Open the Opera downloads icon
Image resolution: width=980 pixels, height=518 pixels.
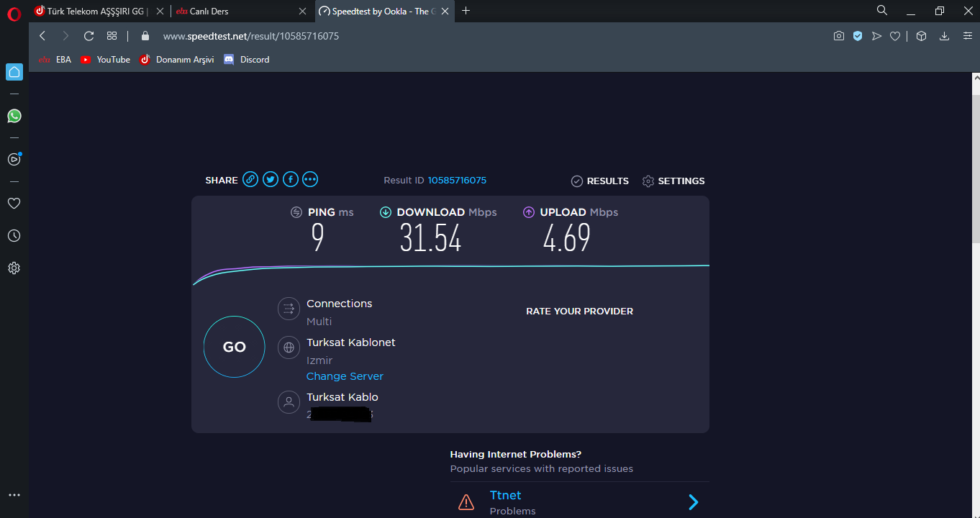pos(944,36)
